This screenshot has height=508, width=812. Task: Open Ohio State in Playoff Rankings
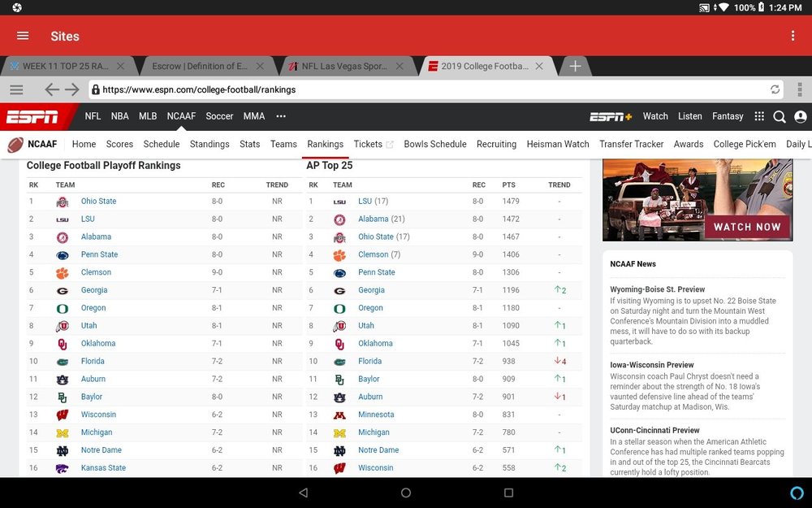pos(98,201)
